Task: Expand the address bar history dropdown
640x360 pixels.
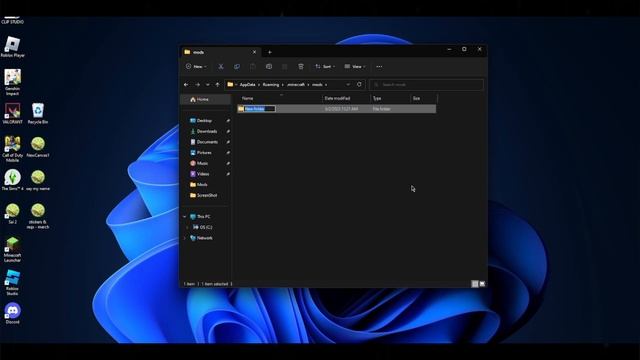Action: tap(348, 84)
